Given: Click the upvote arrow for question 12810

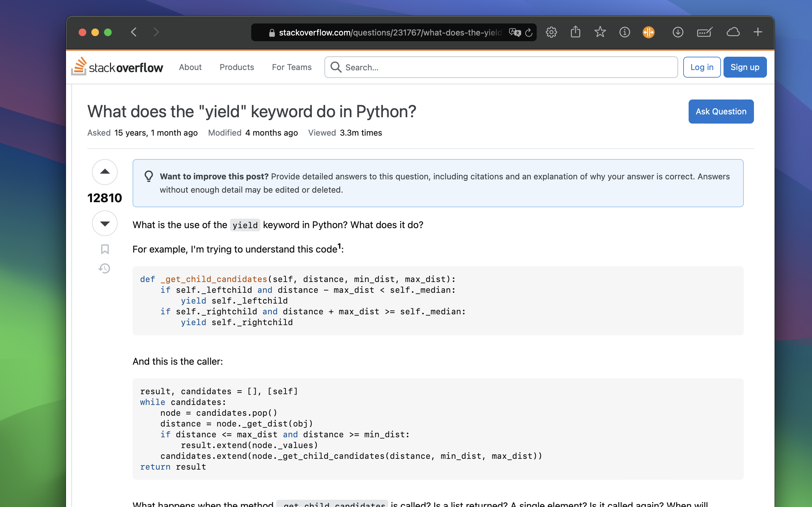Looking at the screenshot, I should 105,172.
